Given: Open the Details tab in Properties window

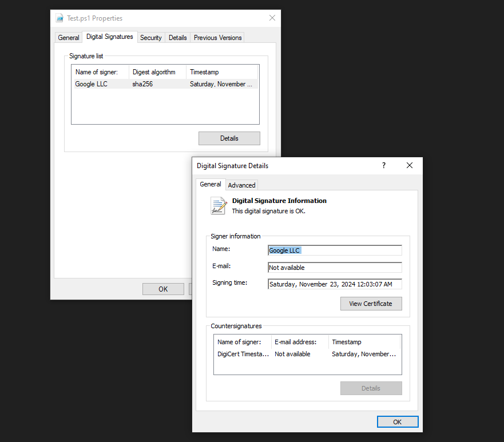Looking at the screenshot, I should (178, 38).
